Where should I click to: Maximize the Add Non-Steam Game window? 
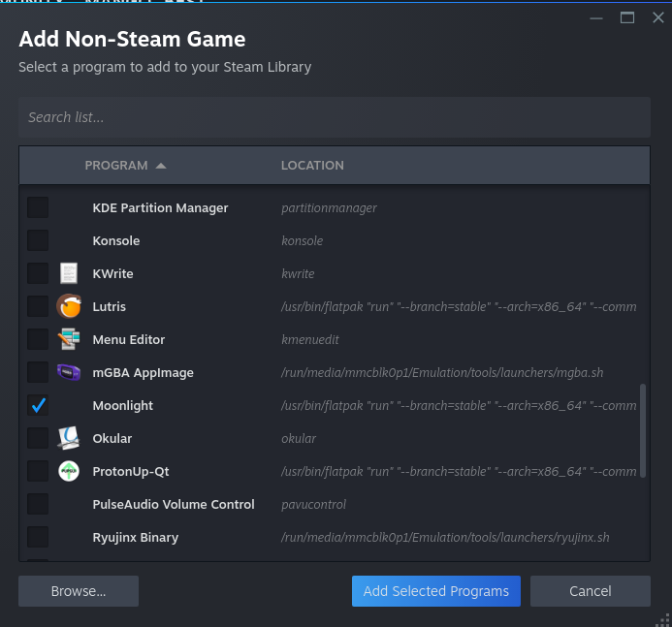click(x=627, y=17)
